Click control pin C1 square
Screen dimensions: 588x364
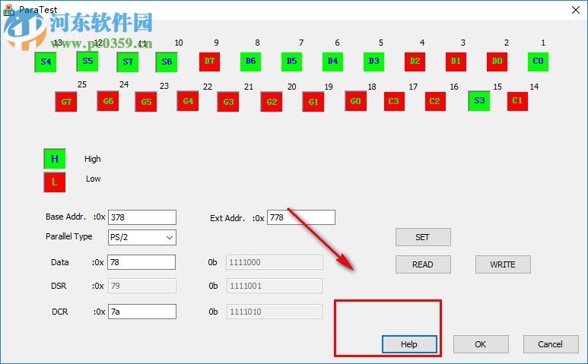517,101
